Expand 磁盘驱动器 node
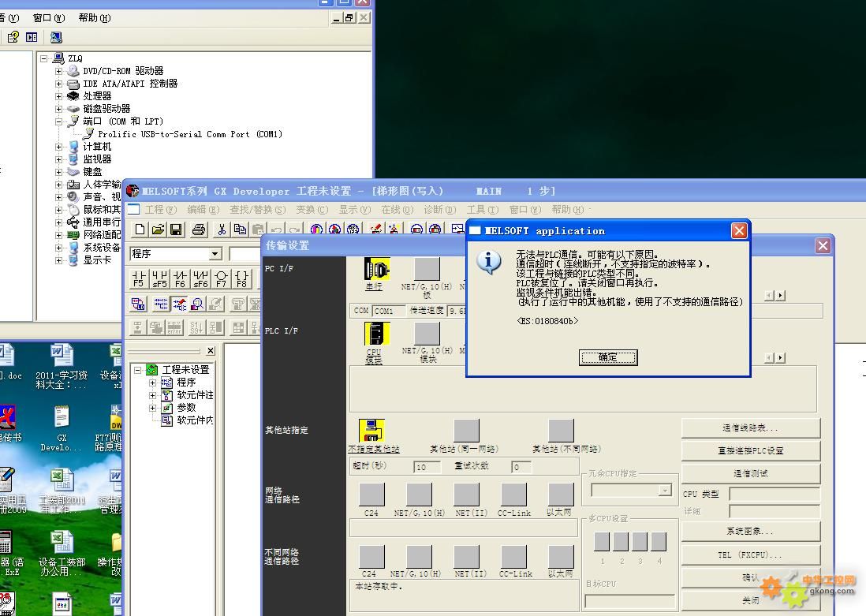The width and height of the screenshot is (866, 616). [x=58, y=109]
